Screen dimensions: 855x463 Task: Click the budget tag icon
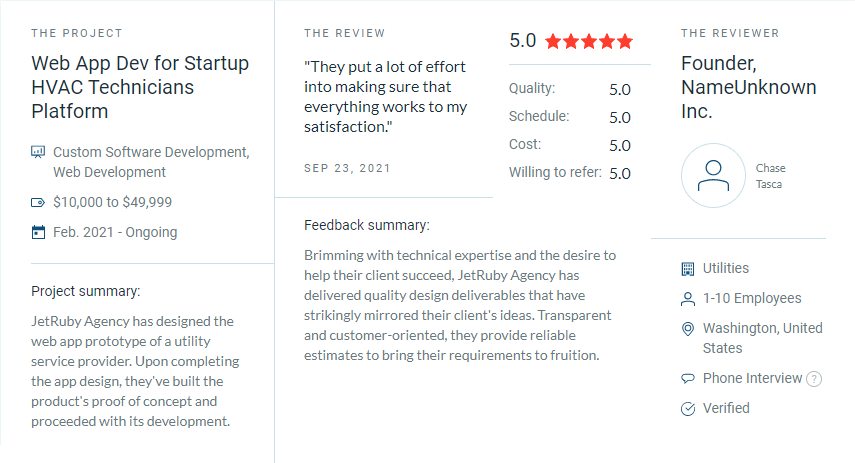[39, 202]
